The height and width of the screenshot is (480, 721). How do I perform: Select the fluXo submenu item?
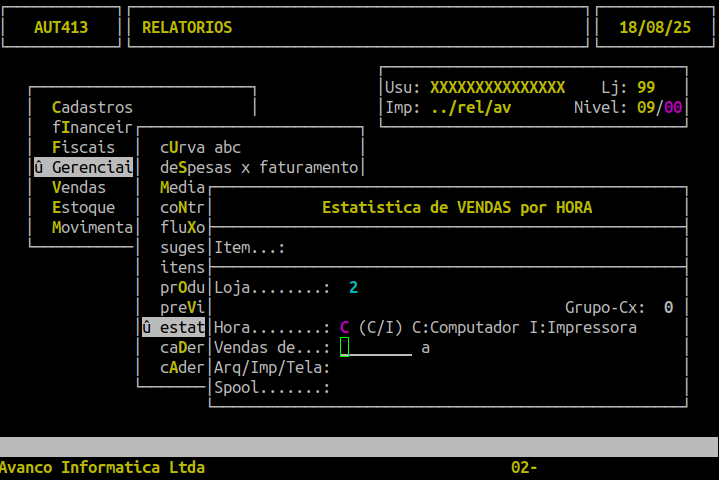(182, 227)
